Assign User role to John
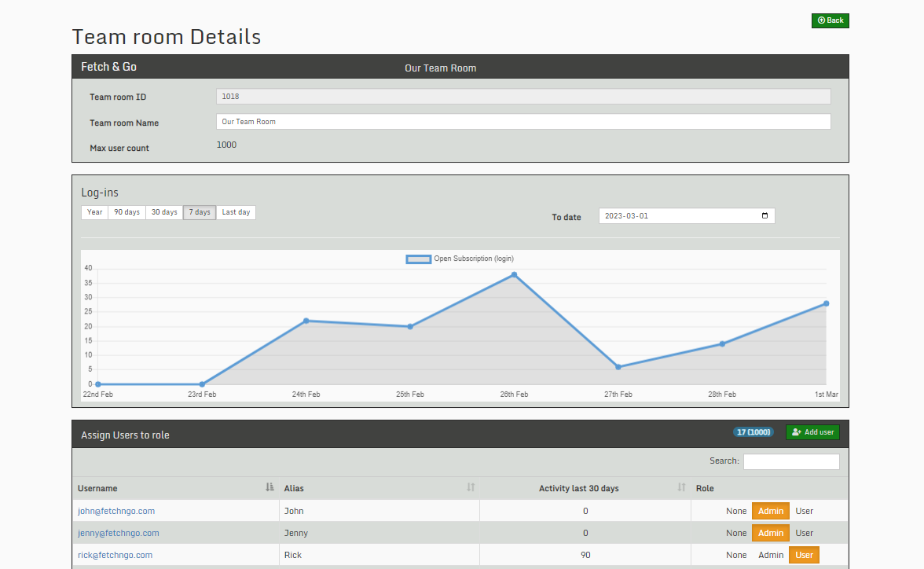The height and width of the screenshot is (569, 924). [804, 511]
